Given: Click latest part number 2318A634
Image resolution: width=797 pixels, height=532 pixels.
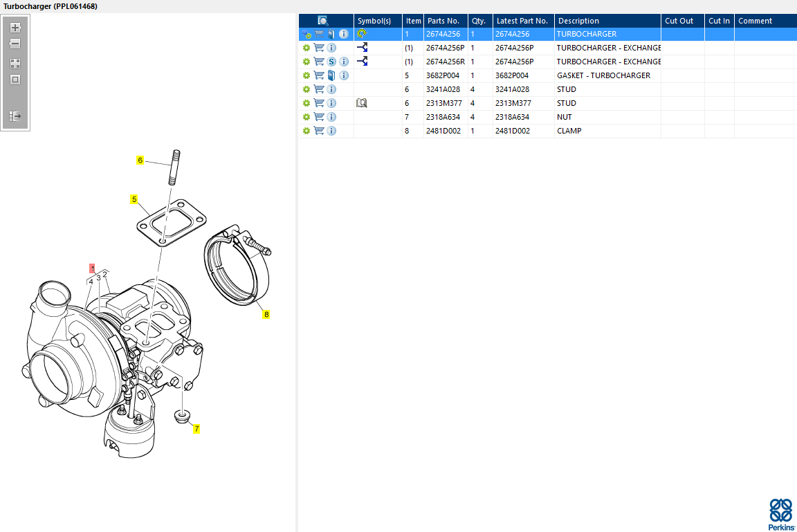Looking at the screenshot, I should [x=513, y=117].
